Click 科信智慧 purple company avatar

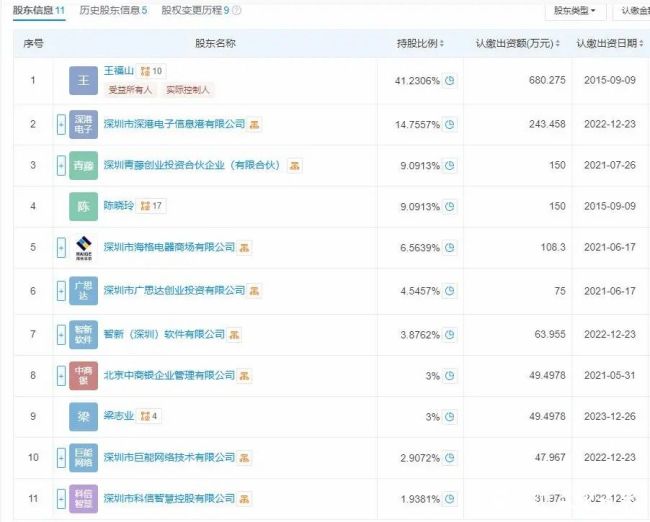[x=83, y=499]
